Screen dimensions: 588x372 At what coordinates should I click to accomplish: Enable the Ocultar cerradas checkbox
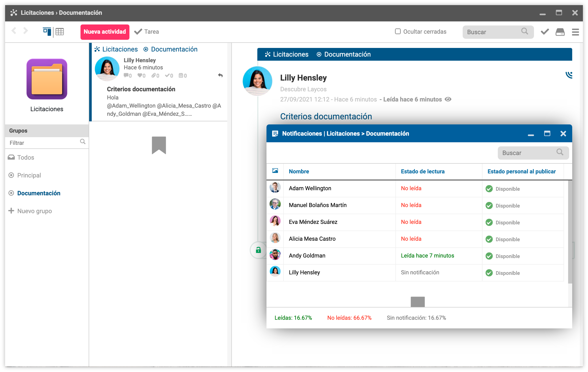tap(398, 31)
